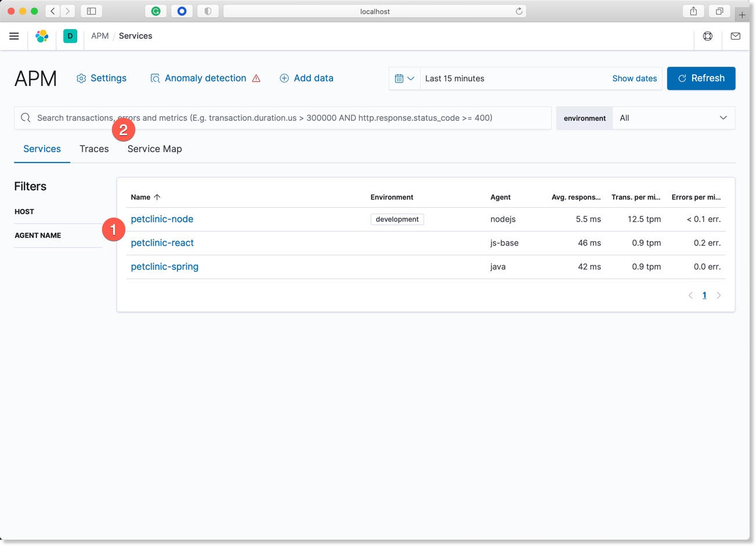Click the Elastic logo icon
The height and width of the screenshot is (546, 756).
(x=42, y=36)
